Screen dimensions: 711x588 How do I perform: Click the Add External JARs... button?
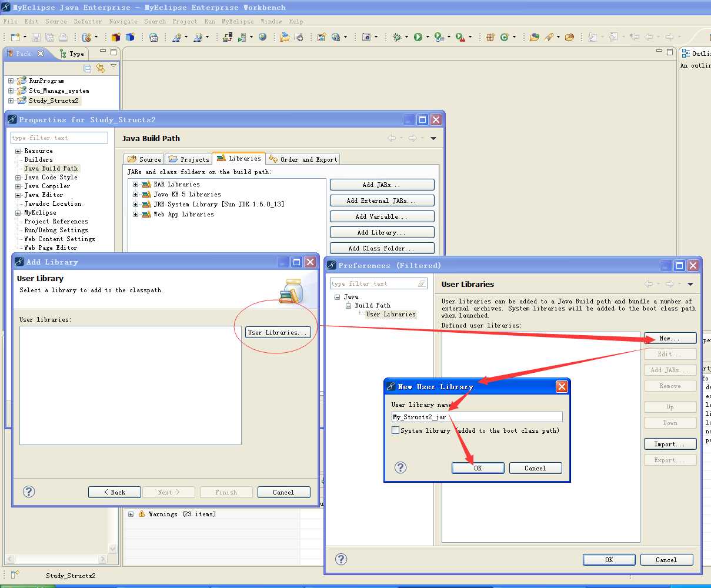[382, 201]
